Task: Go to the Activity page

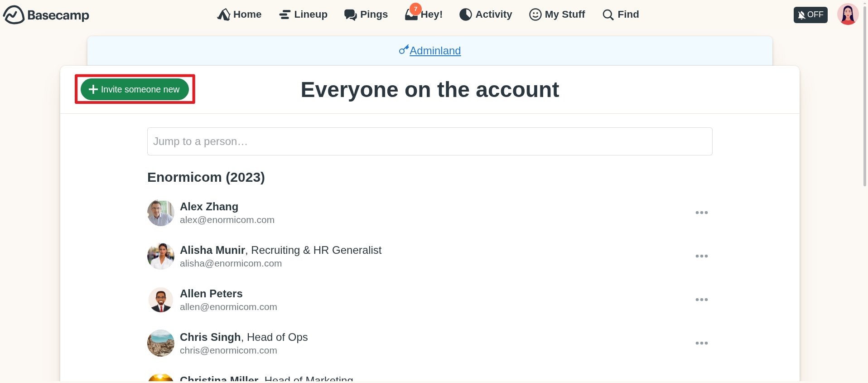Action: [486, 15]
